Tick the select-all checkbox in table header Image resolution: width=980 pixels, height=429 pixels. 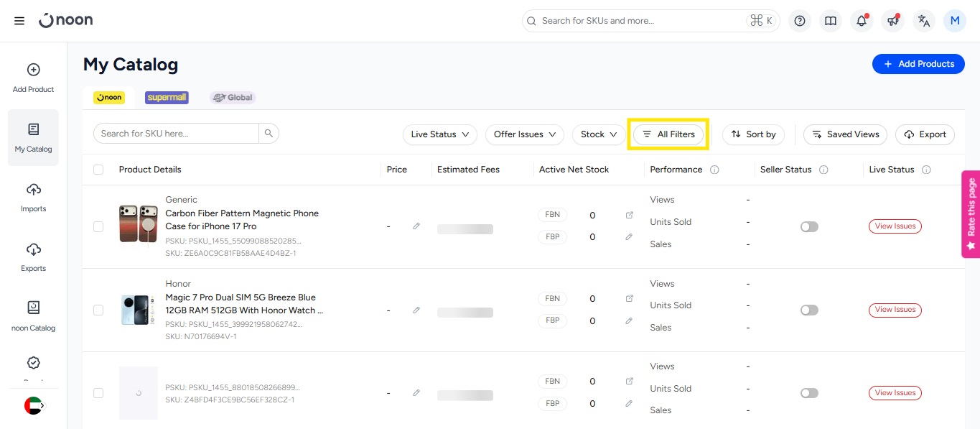(x=98, y=170)
